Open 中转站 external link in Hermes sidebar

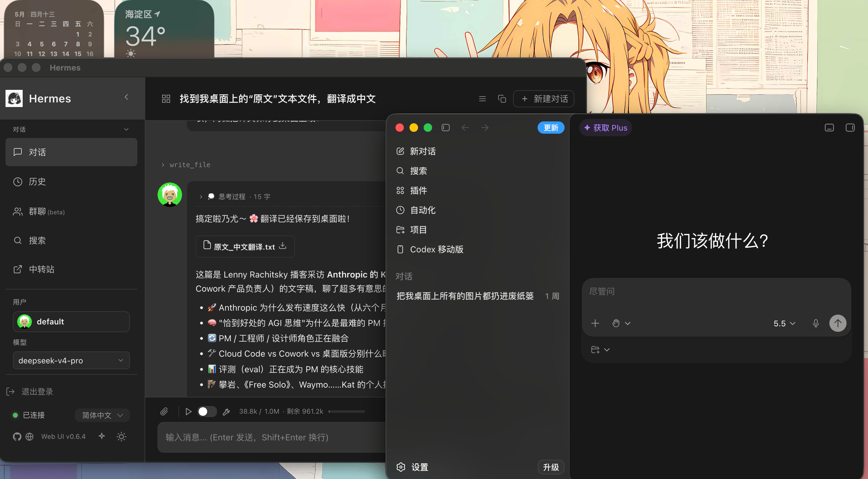71,269
